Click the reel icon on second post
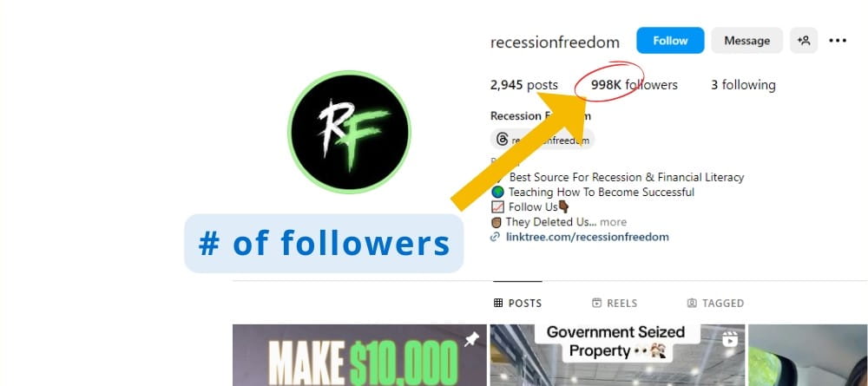The image size is (868, 386). [x=730, y=339]
